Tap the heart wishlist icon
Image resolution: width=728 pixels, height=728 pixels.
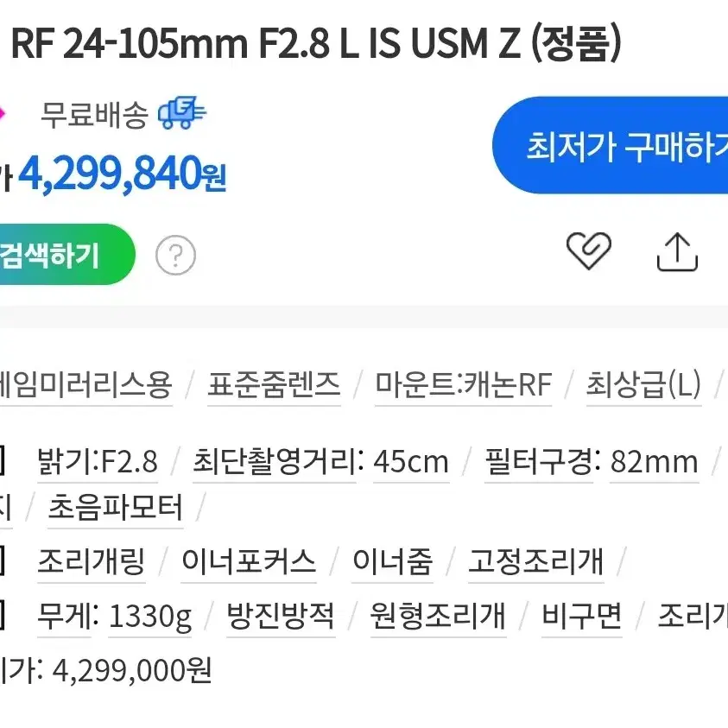click(589, 251)
